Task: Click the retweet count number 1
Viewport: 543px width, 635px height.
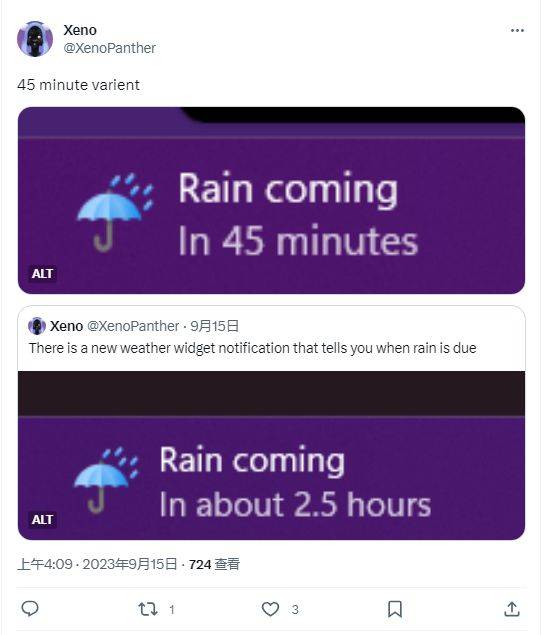Action: pyautogui.click(x=172, y=609)
